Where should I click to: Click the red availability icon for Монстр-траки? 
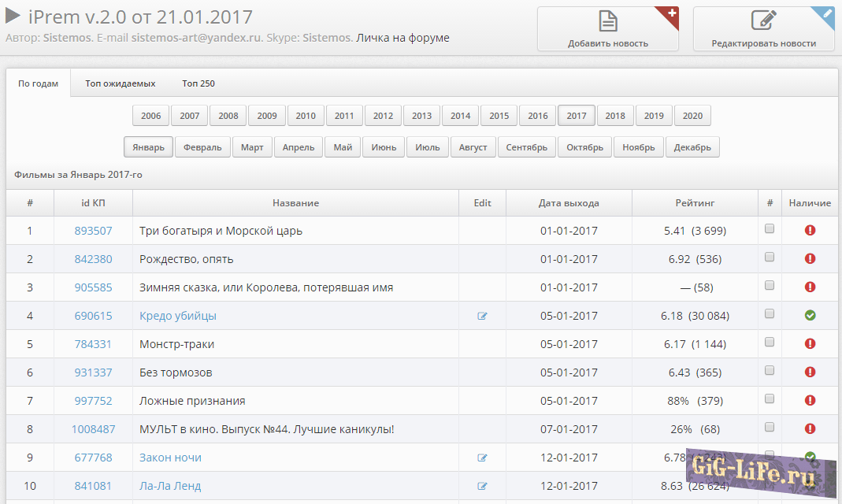[810, 344]
